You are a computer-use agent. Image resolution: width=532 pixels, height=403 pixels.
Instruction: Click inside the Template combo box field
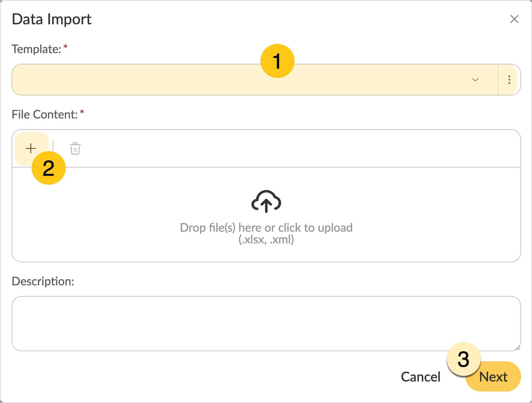tap(255, 80)
